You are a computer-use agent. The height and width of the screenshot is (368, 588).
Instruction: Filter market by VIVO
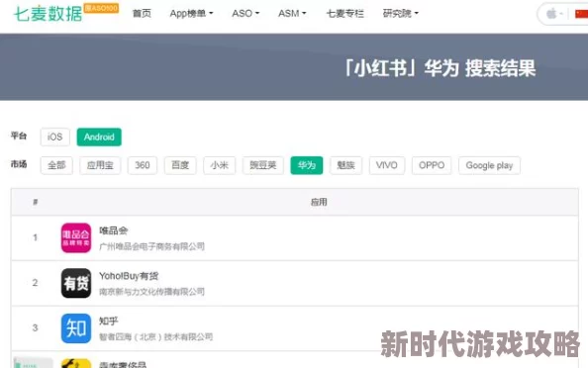[x=387, y=165]
